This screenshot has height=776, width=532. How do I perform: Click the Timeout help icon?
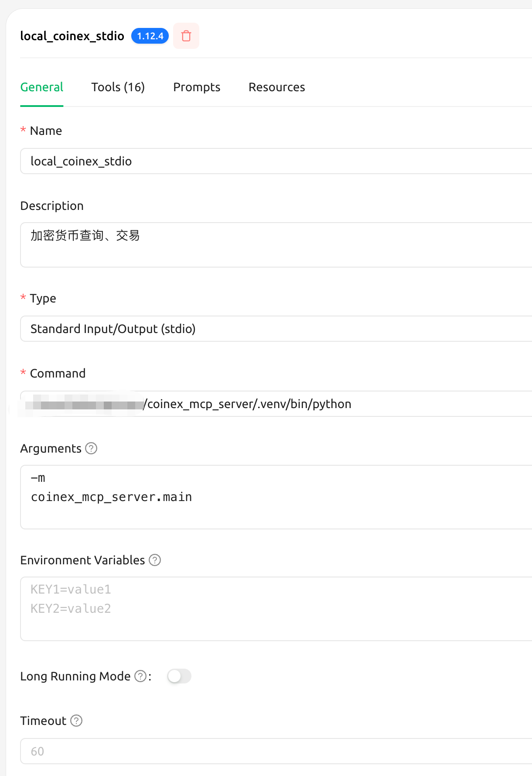76,721
